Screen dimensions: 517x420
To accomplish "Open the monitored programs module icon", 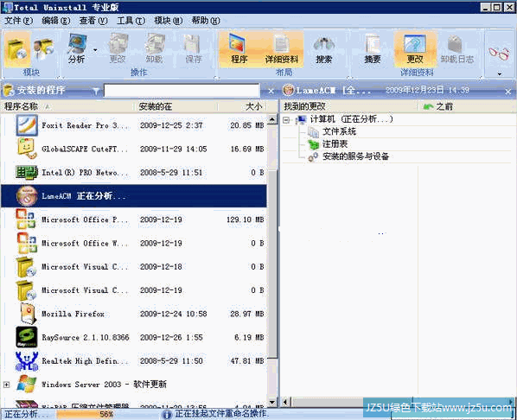I will [43, 48].
